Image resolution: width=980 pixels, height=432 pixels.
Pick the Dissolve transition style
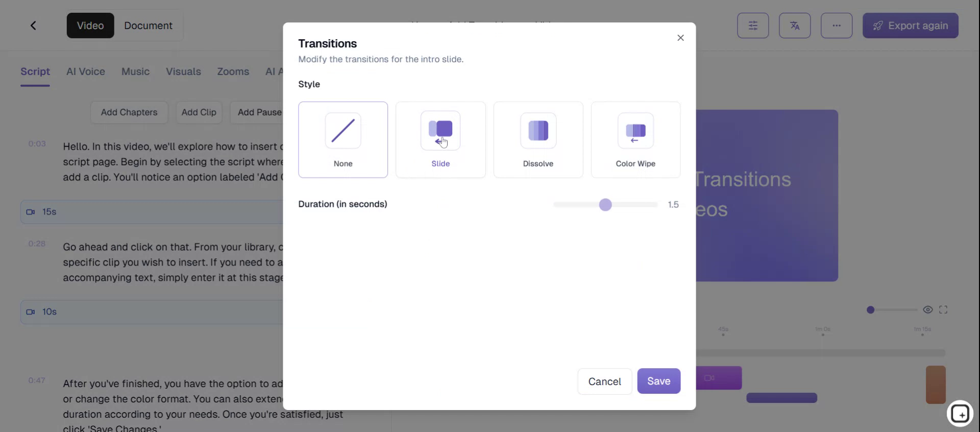click(538, 139)
